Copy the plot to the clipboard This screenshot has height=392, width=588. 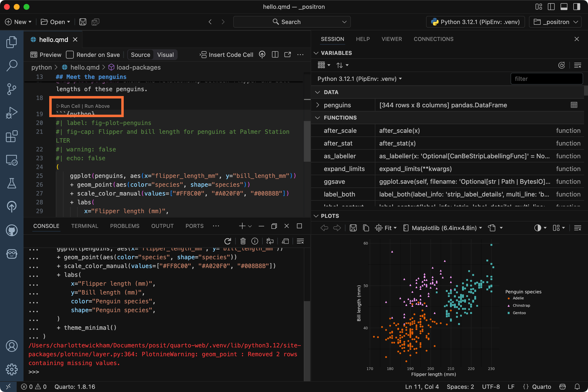point(366,228)
